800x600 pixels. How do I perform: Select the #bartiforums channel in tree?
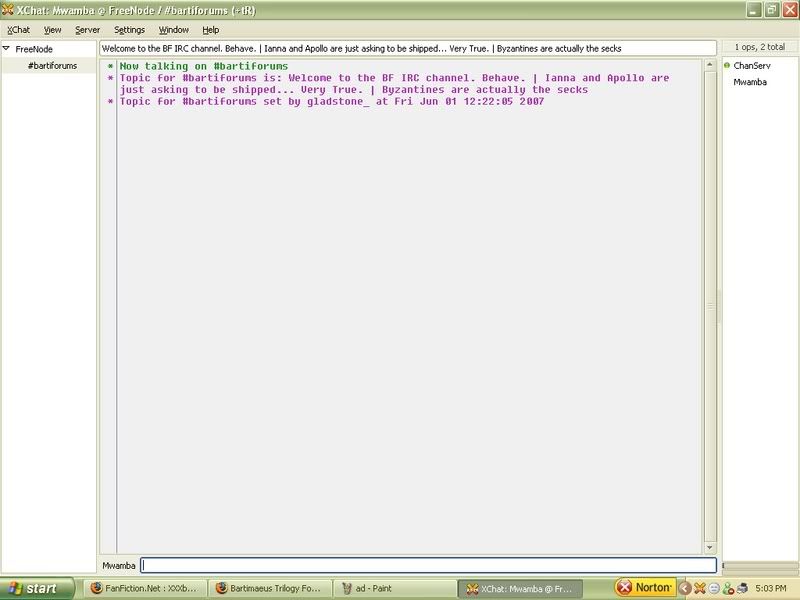[52, 66]
